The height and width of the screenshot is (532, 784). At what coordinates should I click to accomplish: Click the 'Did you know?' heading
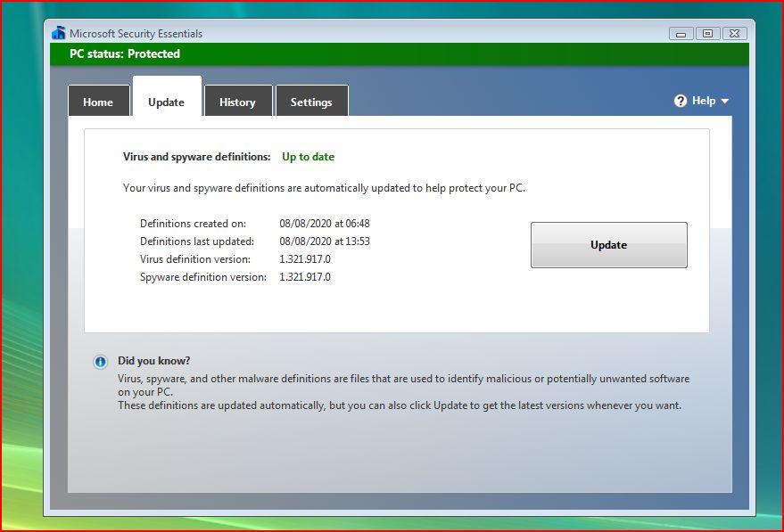tap(154, 361)
